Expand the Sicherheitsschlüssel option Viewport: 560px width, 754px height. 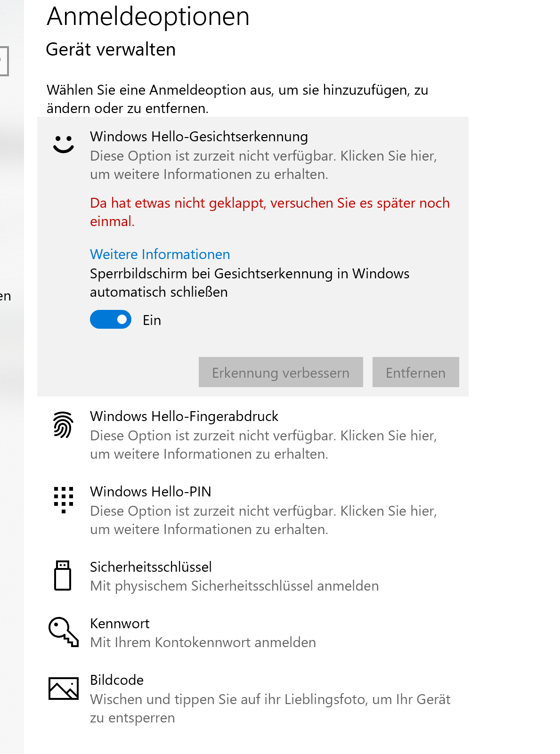tap(253, 576)
